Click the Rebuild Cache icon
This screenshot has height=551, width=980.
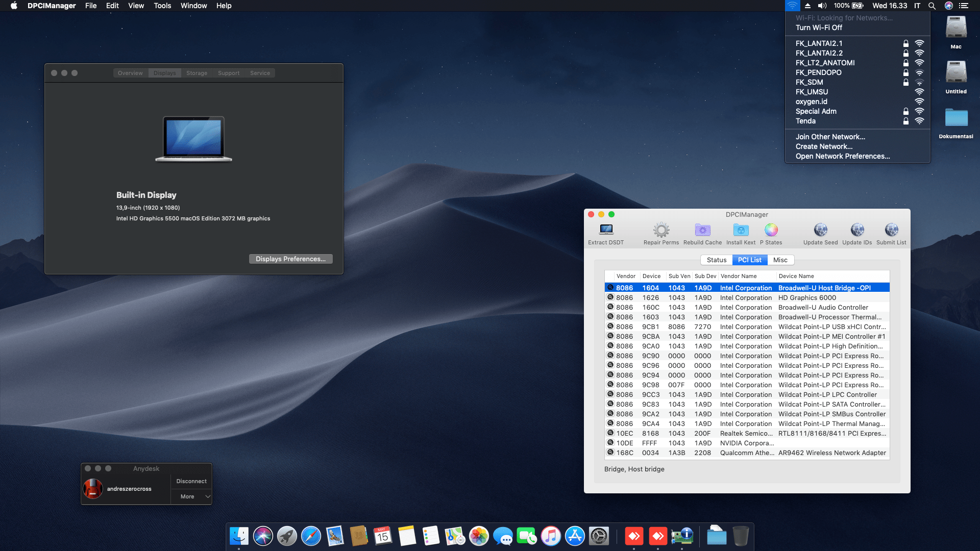click(702, 231)
